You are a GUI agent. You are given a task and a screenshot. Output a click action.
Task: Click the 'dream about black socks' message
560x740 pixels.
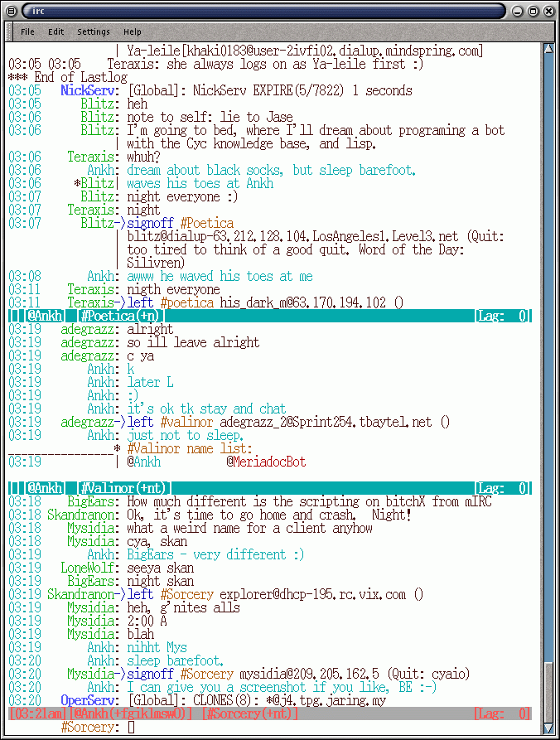pos(271,170)
